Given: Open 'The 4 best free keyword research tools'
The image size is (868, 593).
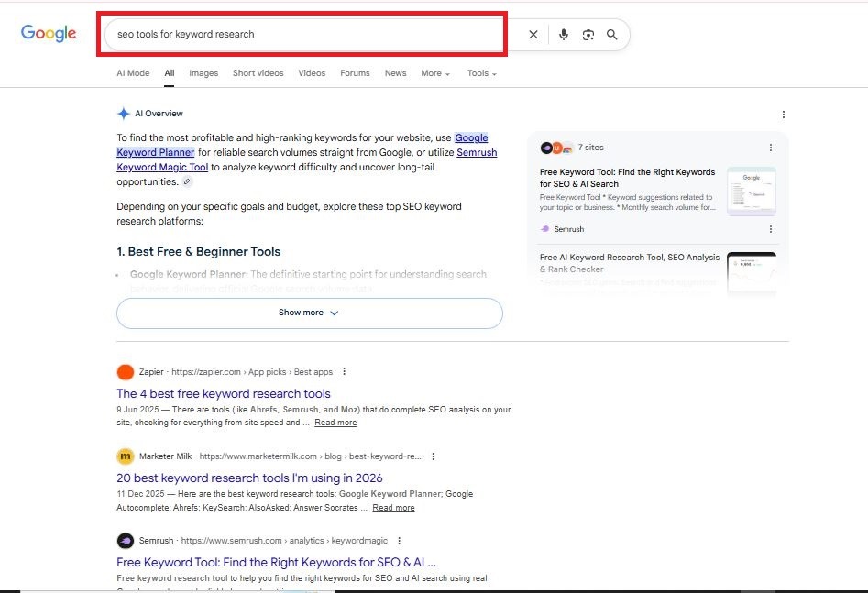Looking at the screenshot, I should pos(224,394).
